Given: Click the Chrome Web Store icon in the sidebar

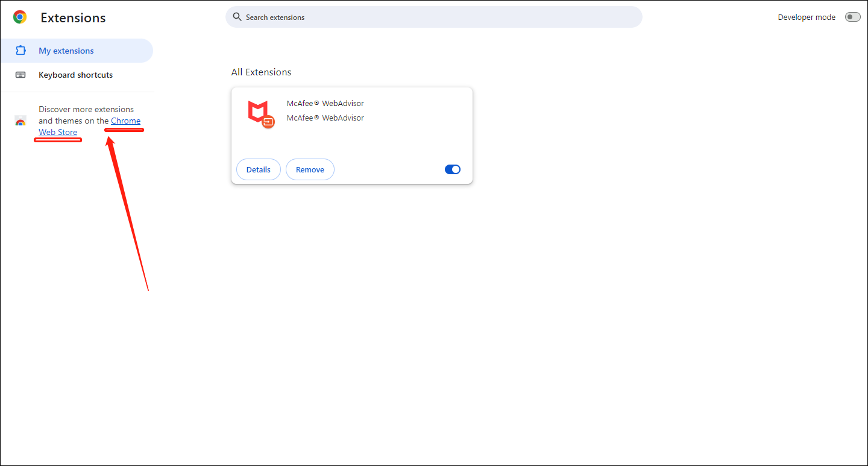Looking at the screenshot, I should coord(20,121).
